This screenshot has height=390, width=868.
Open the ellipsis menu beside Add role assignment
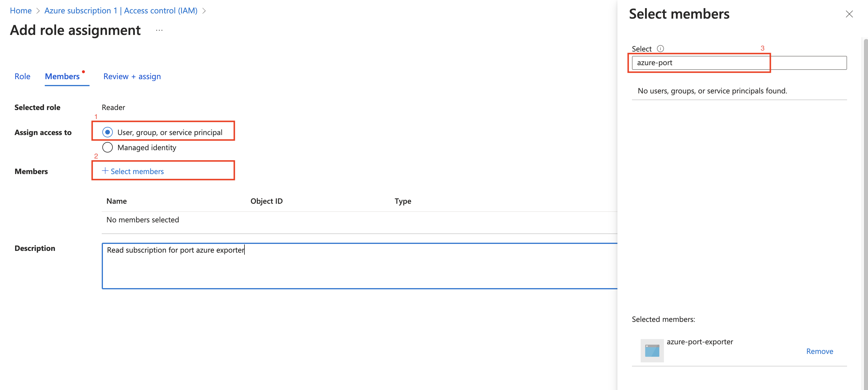(159, 30)
